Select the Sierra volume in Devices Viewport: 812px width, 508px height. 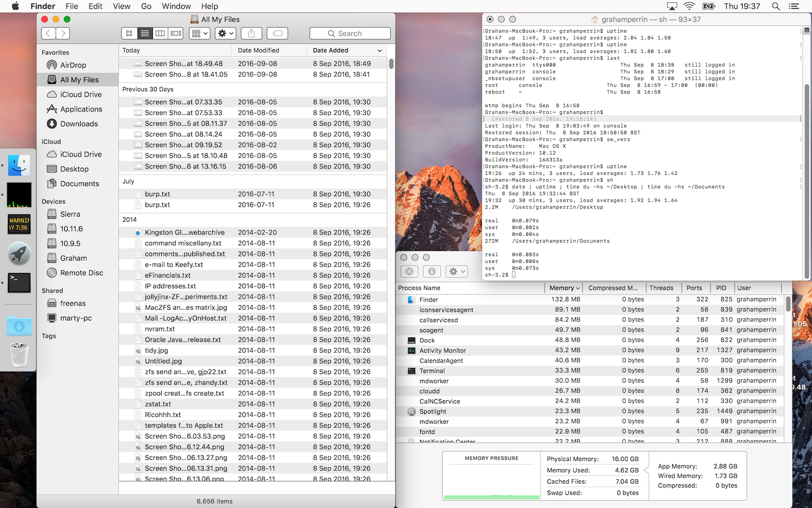point(78,214)
